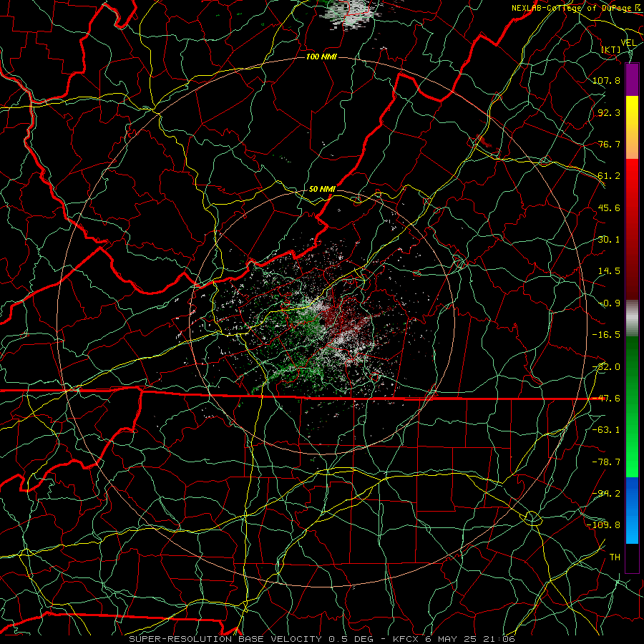Click the 100 NMI range ring label
Image resolution: width=644 pixels, height=644 pixels.
click(321, 57)
